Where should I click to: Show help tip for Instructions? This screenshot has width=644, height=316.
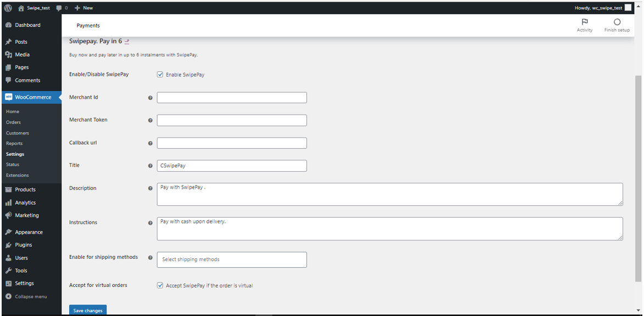150,223
